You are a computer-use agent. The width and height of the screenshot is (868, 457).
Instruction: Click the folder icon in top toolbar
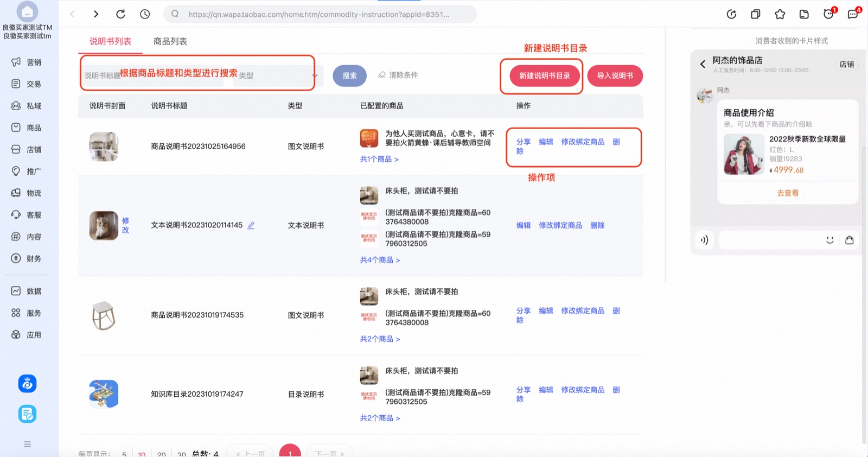804,14
